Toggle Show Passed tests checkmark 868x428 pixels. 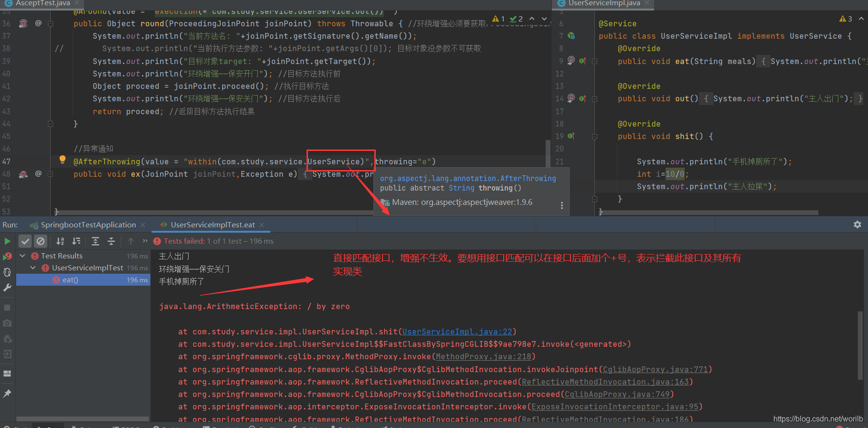pyautogui.click(x=25, y=241)
